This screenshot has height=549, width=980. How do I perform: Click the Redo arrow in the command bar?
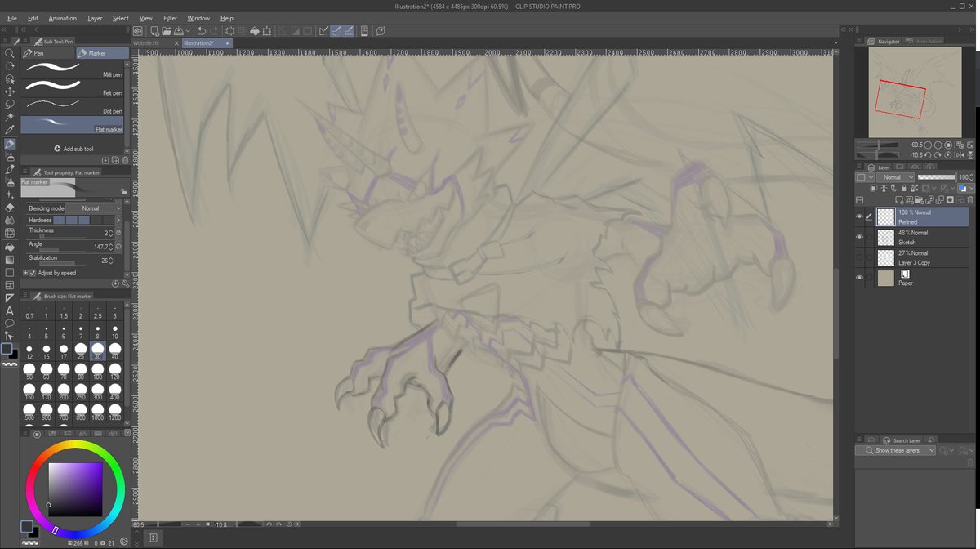[215, 31]
